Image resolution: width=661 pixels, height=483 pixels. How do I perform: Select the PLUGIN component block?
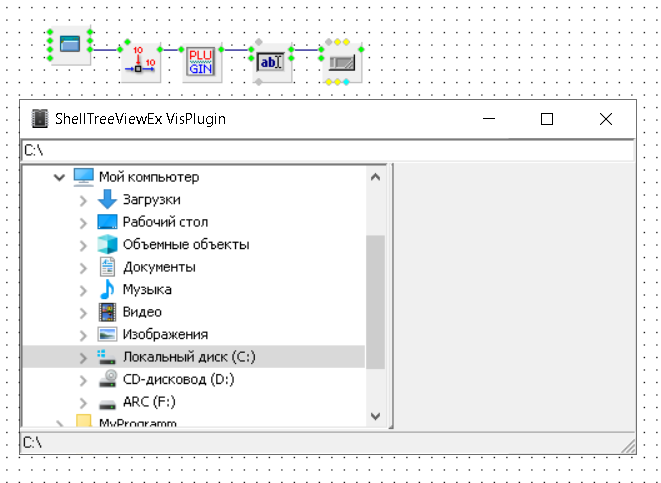point(201,62)
